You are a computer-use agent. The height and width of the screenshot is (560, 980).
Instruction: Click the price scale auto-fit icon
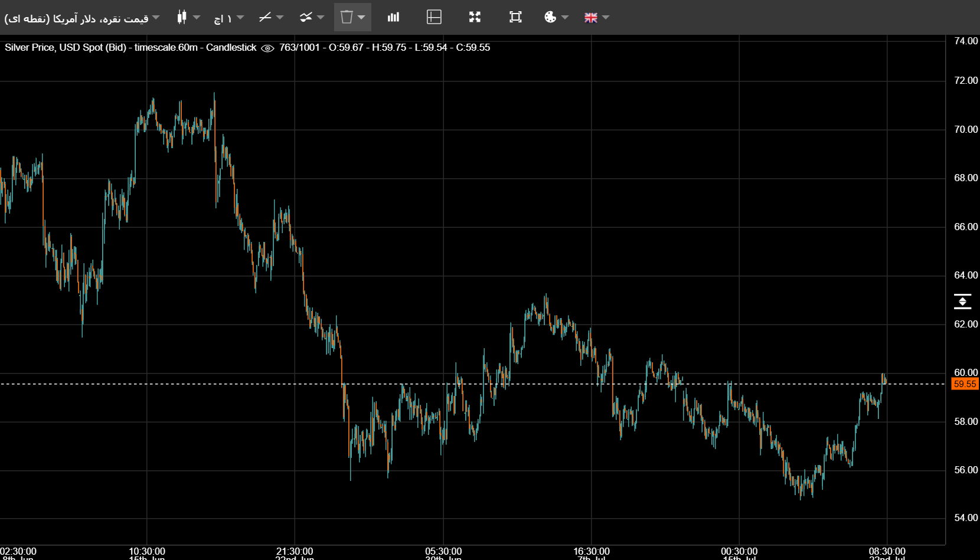pyautogui.click(x=962, y=302)
